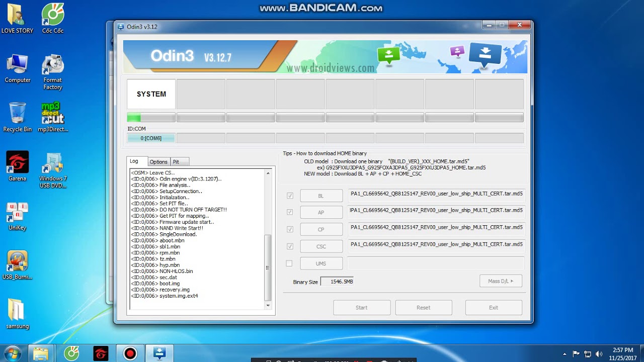Click the 'boot.img' log line
Image resolution: width=644 pixels, height=362 pixels.
[x=155, y=284]
